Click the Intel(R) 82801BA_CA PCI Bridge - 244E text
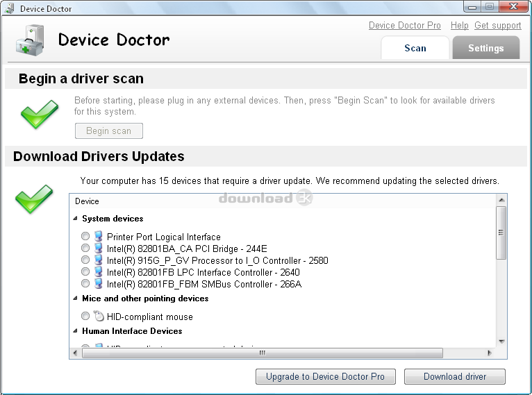This screenshot has width=532, height=395. click(187, 249)
